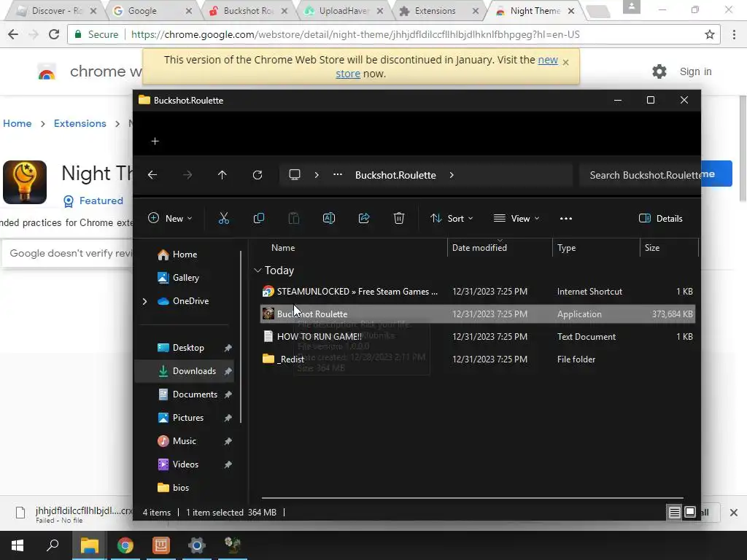Open the View dropdown menu

pos(517,218)
